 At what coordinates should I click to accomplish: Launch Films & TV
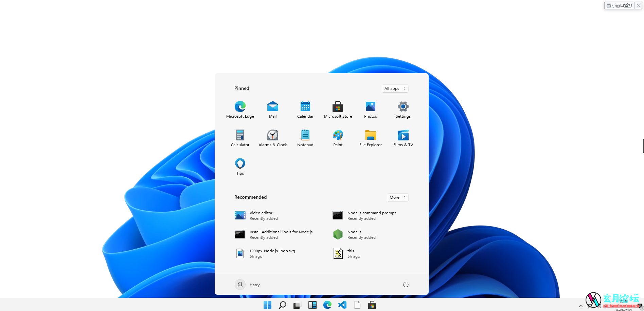coord(403,138)
